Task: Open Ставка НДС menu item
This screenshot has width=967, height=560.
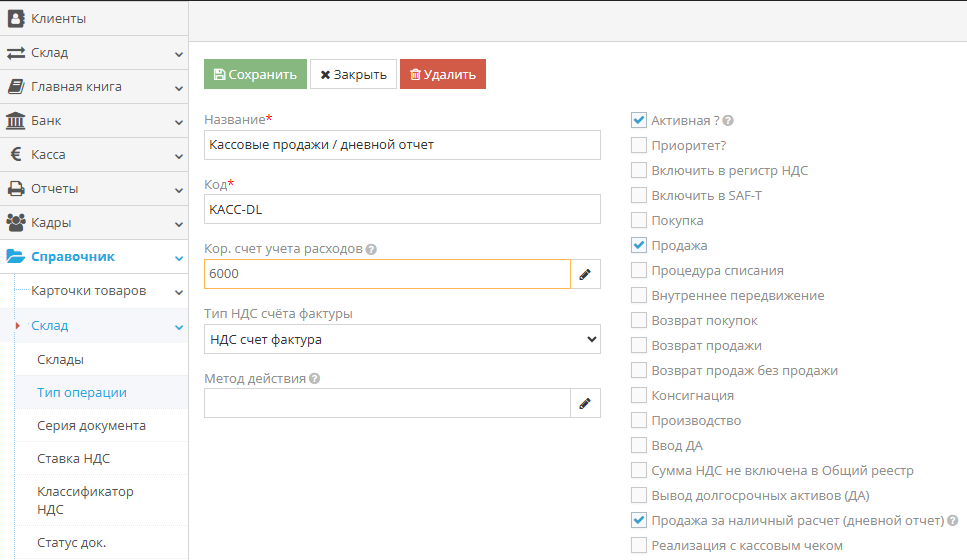Action: point(74,459)
